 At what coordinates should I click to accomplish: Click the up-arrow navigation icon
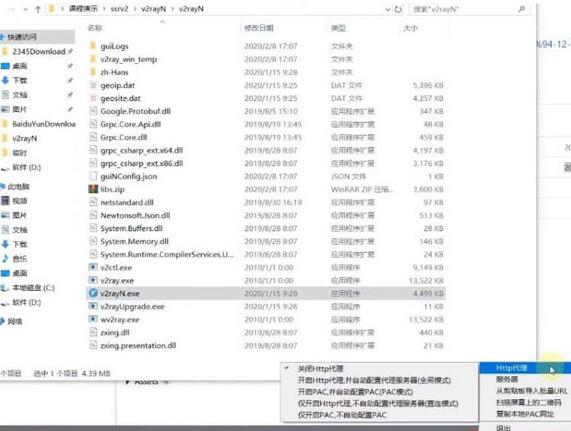tap(38, 9)
